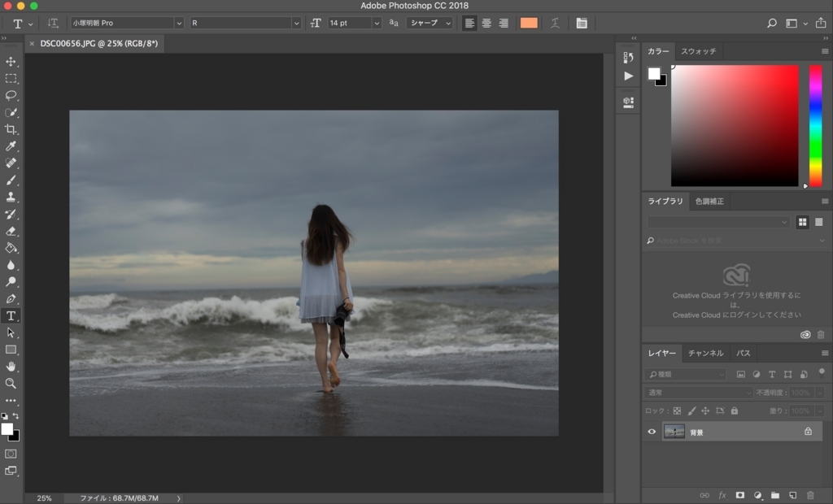This screenshot has width=833, height=504.
Task: Switch to the チャンネル tab
Action: tap(705, 354)
